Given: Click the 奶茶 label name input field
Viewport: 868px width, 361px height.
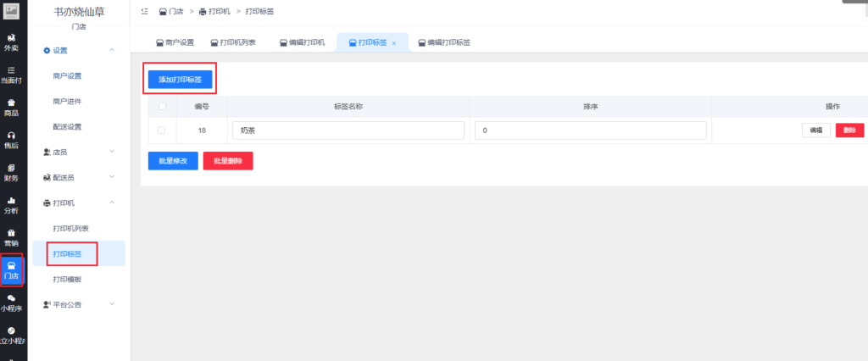Looking at the screenshot, I should click(348, 131).
